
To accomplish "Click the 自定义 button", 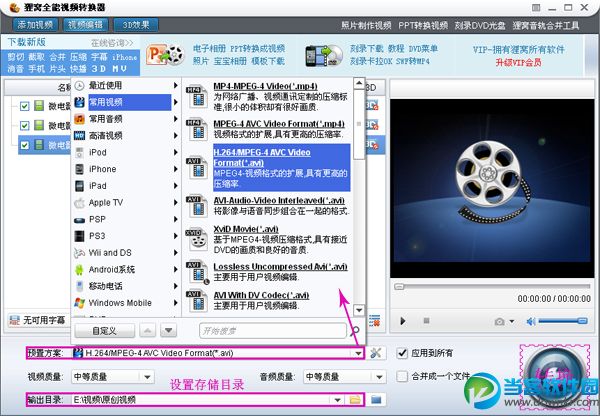I will 104,331.
